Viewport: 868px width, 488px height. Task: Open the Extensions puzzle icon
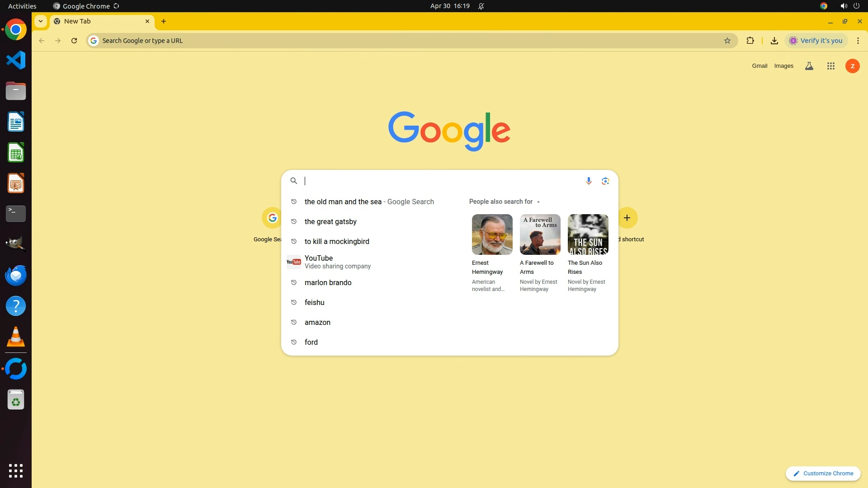click(750, 41)
